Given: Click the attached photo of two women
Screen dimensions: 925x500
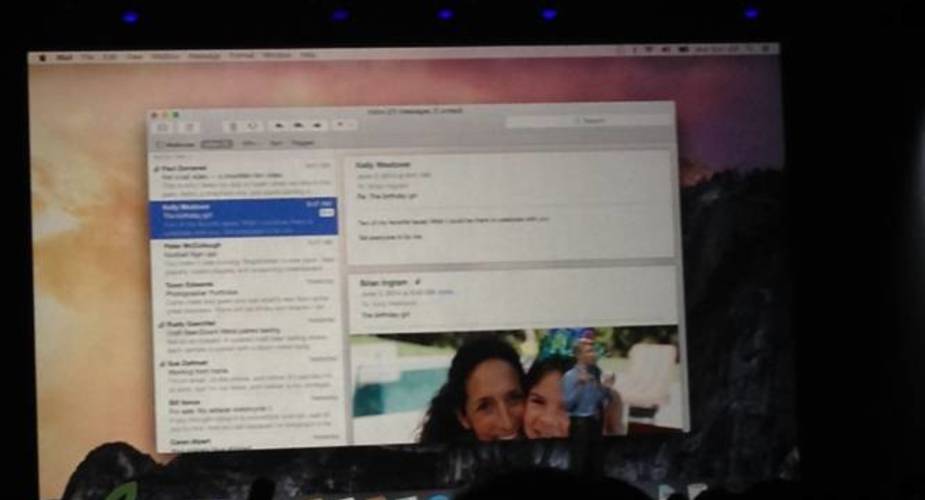Looking at the screenshot, I should [516, 384].
